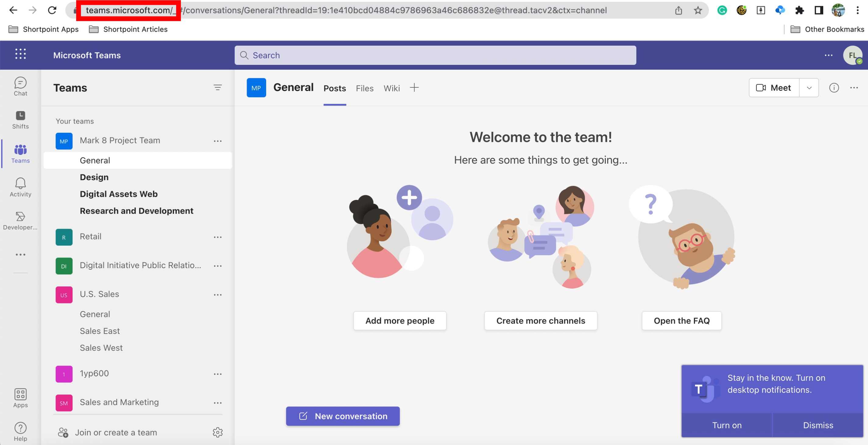Open the channel info icon
The height and width of the screenshot is (445, 868).
[x=834, y=88]
